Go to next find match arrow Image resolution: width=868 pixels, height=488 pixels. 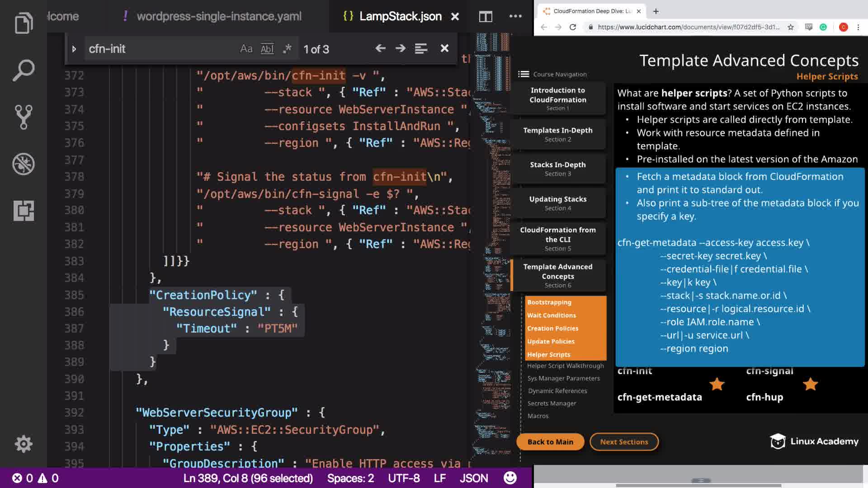(x=400, y=48)
